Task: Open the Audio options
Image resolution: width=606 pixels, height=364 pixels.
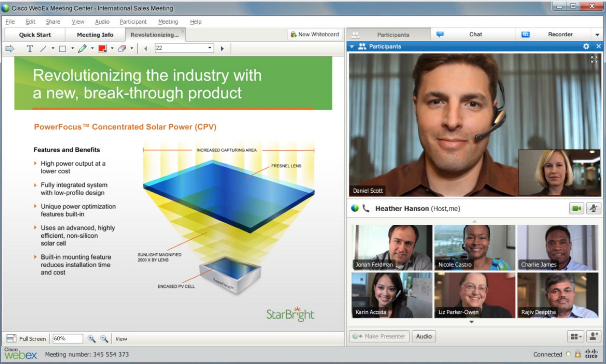Action: [x=424, y=336]
